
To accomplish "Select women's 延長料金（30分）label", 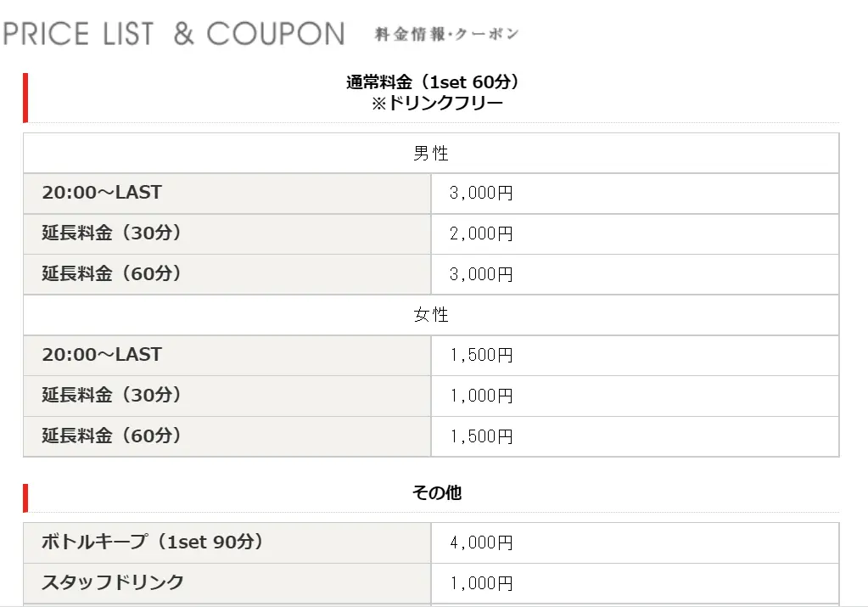I will 111,395.
